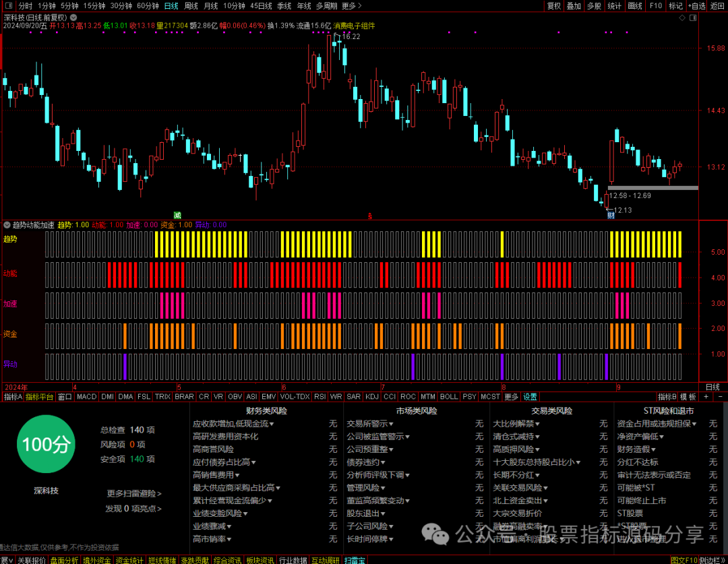Viewport: 728px width, 564px height.
Task: Expand 应付债券占比高 risk item
Action: (224, 462)
